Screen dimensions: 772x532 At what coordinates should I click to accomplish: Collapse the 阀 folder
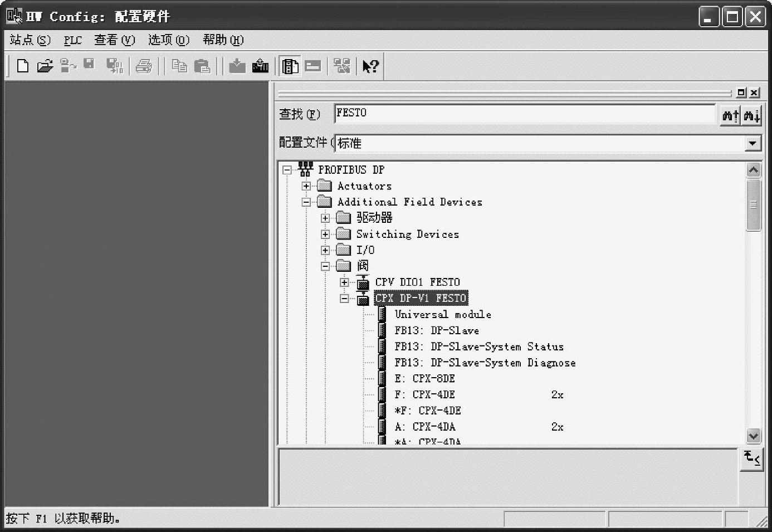click(x=325, y=266)
